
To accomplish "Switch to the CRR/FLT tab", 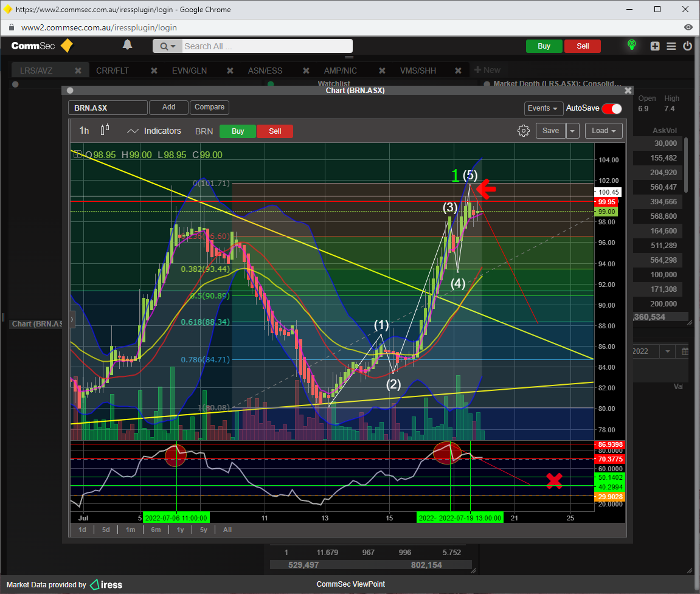I will click(x=112, y=71).
